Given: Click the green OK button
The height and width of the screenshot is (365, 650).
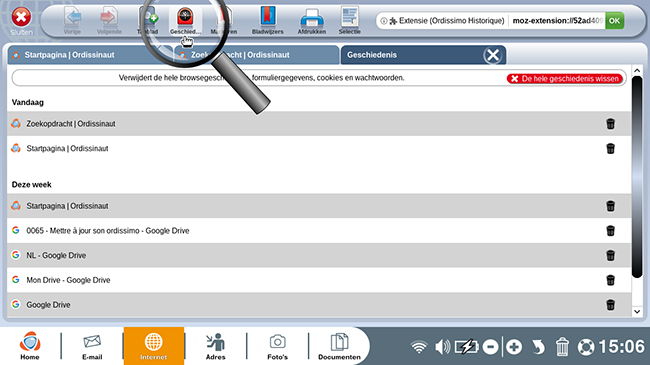Looking at the screenshot, I should 614,21.
